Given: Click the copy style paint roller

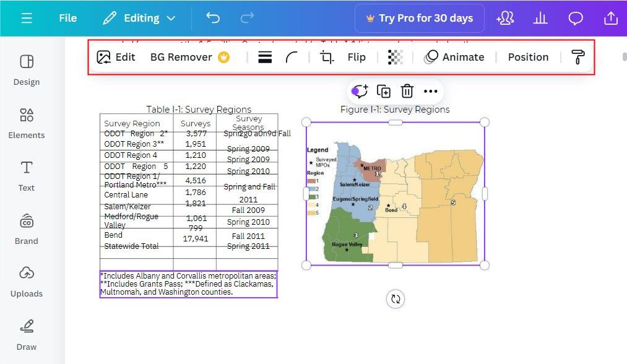Looking at the screenshot, I should point(577,57).
